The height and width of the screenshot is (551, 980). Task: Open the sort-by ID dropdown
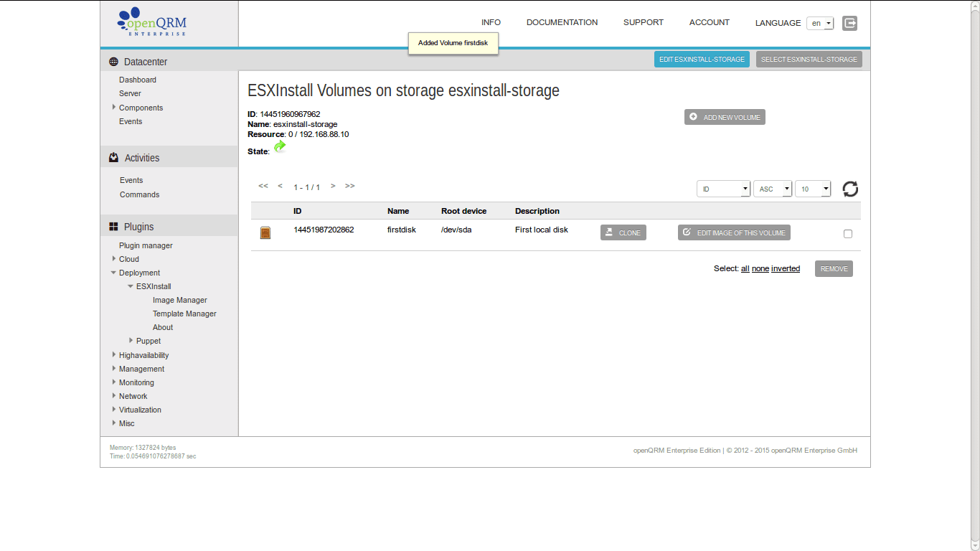click(x=723, y=189)
